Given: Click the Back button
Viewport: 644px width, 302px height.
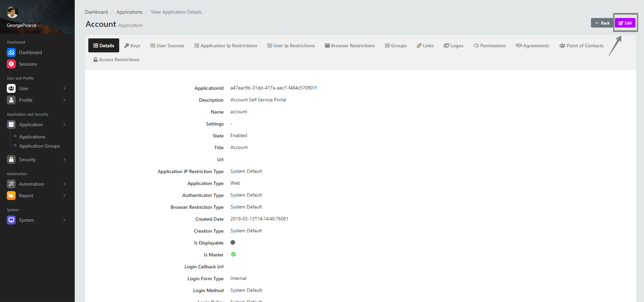Looking at the screenshot, I should click(602, 23).
